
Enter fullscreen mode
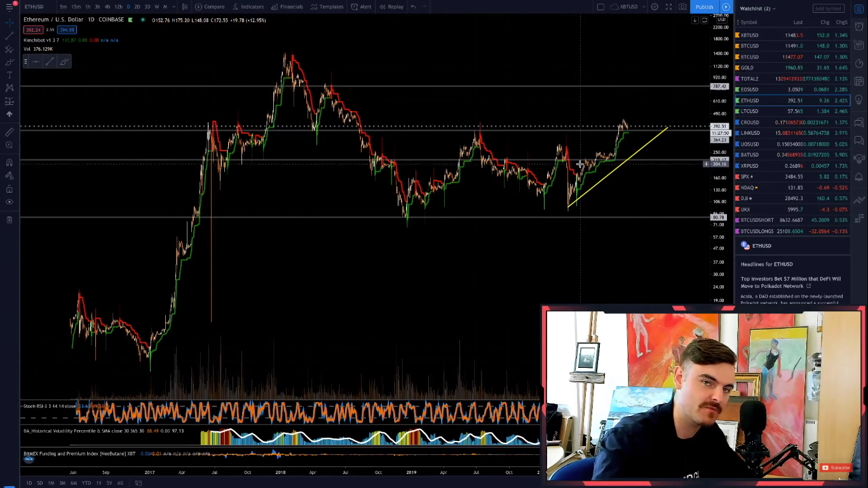668,7
